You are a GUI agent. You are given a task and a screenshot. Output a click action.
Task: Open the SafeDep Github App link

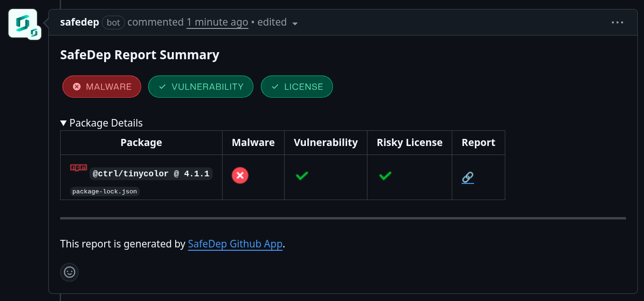(x=235, y=244)
